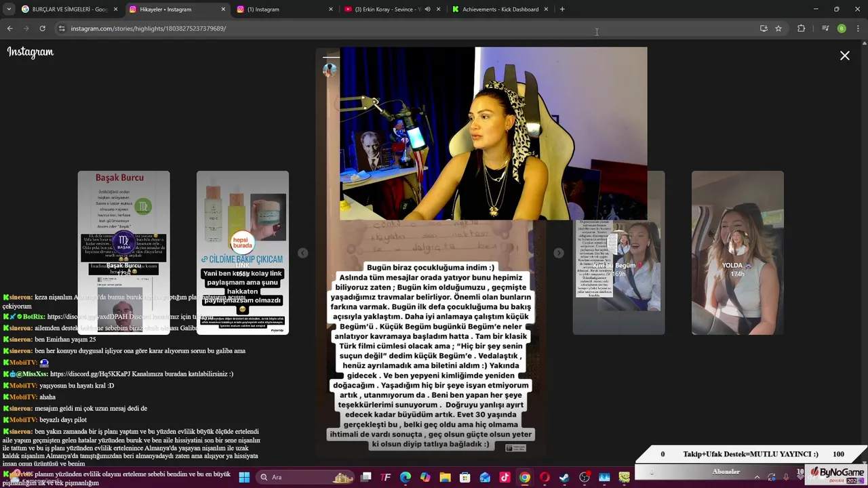View site information icon in address bar
Viewport: 868px width, 488px height.
tap(62, 28)
